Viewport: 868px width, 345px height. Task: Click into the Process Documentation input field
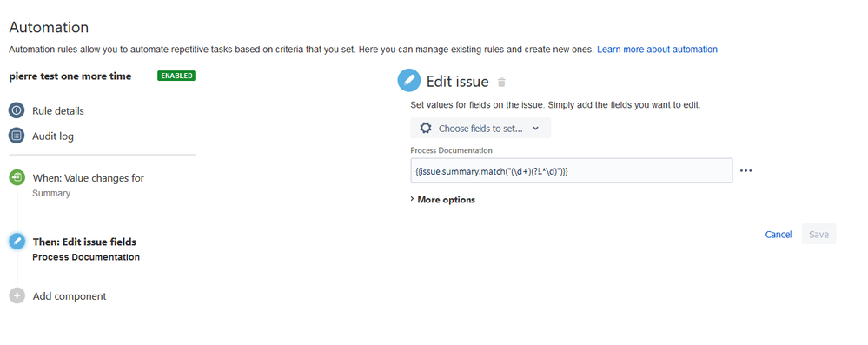pyautogui.click(x=572, y=170)
